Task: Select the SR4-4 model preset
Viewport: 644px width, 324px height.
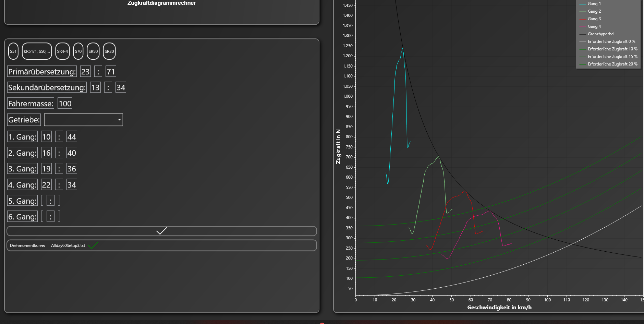Action: point(62,51)
